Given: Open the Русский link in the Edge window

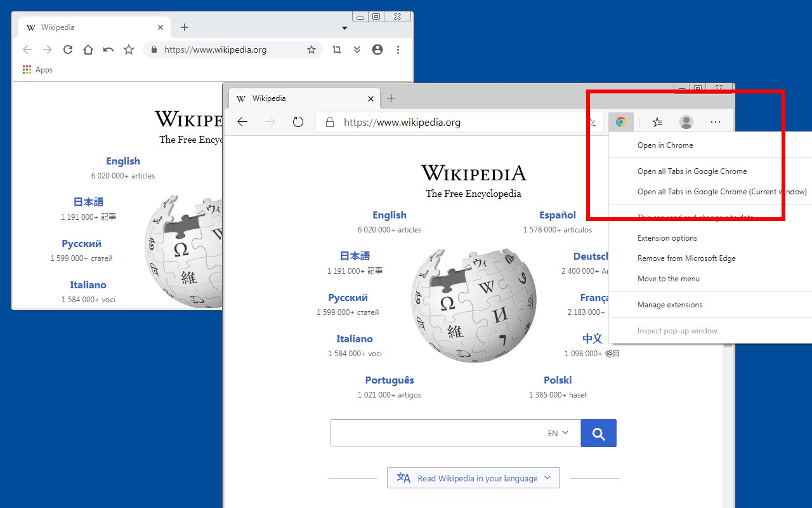Looking at the screenshot, I should tap(348, 298).
